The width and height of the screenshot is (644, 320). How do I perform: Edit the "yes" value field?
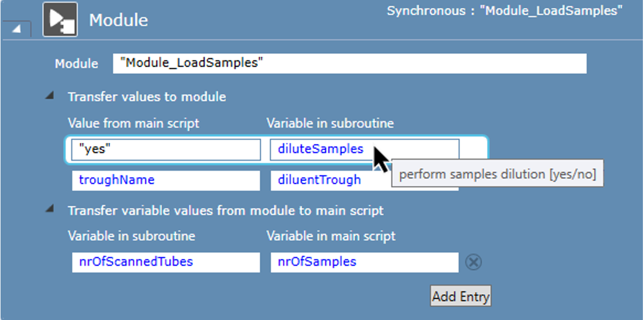[166, 149]
